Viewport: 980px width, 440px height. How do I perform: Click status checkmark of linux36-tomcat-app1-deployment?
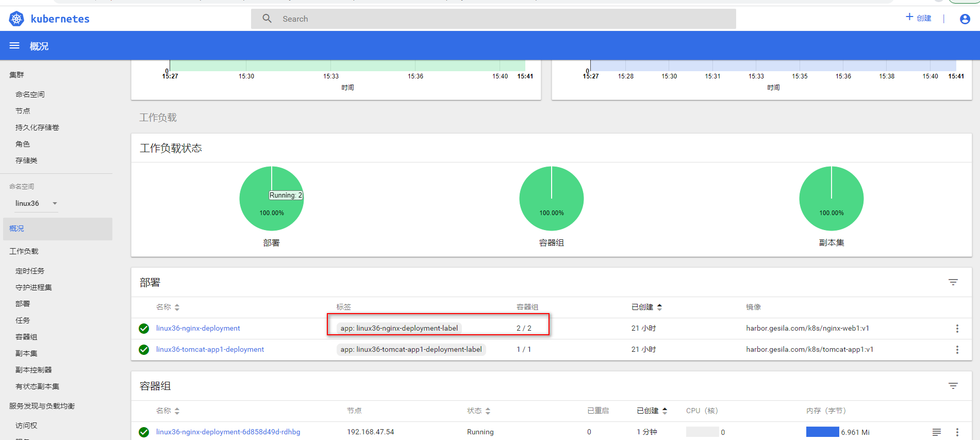(x=144, y=350)
